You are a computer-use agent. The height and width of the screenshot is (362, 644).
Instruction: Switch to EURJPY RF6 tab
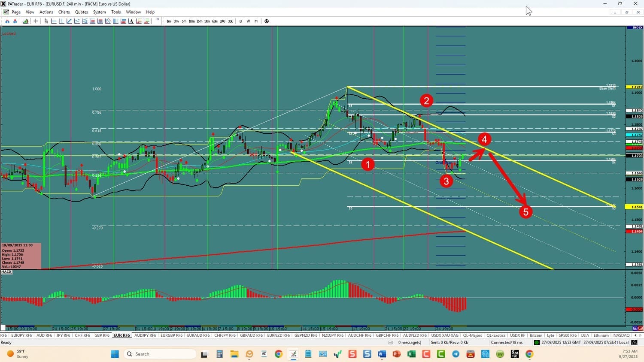(x=21, y=335)
